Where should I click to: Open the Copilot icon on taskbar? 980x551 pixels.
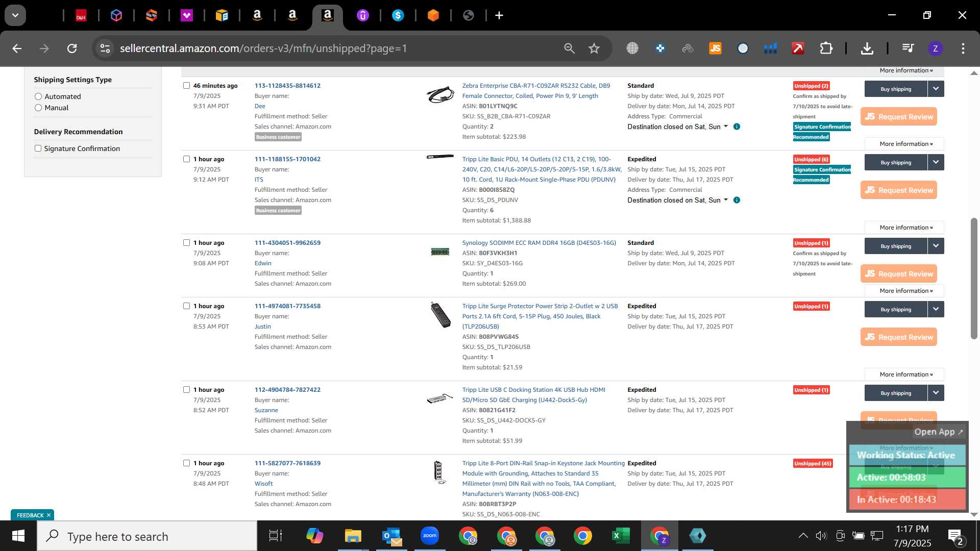[x=314, y=536]
